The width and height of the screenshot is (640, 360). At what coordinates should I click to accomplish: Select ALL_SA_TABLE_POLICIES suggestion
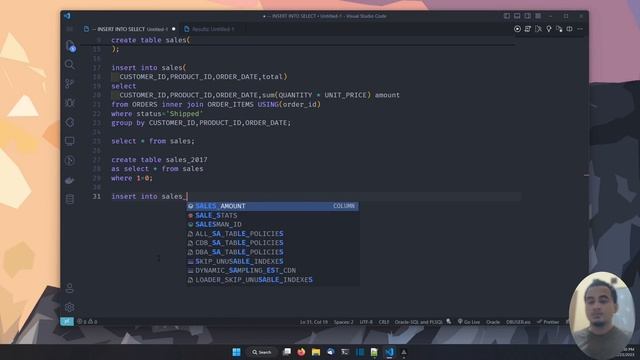pos(273,233)
